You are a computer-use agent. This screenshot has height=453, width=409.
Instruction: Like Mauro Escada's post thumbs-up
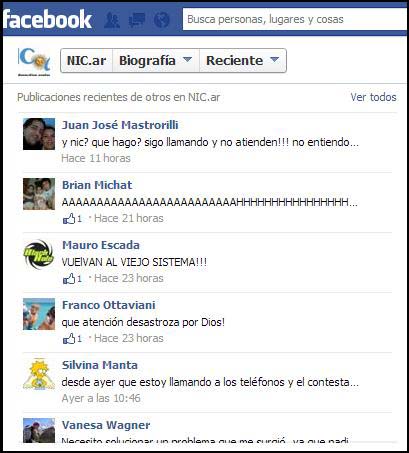(x=69, y=279)
